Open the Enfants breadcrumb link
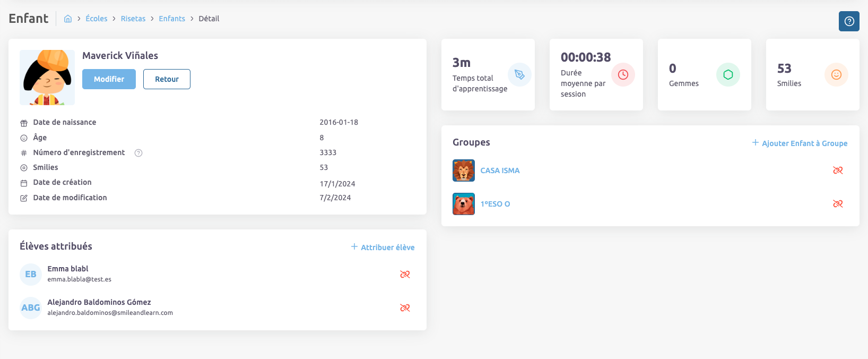The image size is (868, 359). point(172,19)
